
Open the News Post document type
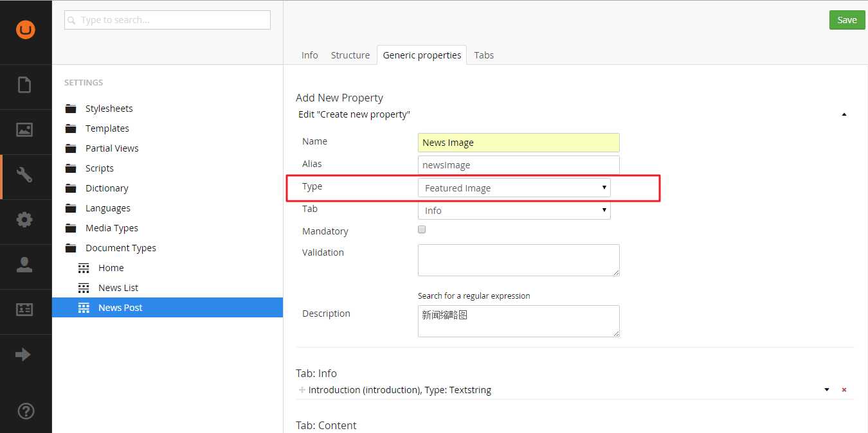pyautogui.click(x=120, y=308)
